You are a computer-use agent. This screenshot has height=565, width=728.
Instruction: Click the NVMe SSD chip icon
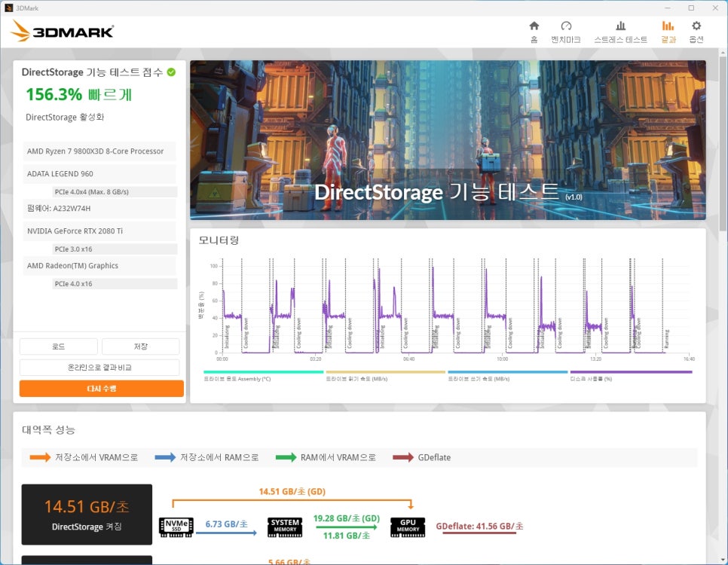click(x=176, y=527)
